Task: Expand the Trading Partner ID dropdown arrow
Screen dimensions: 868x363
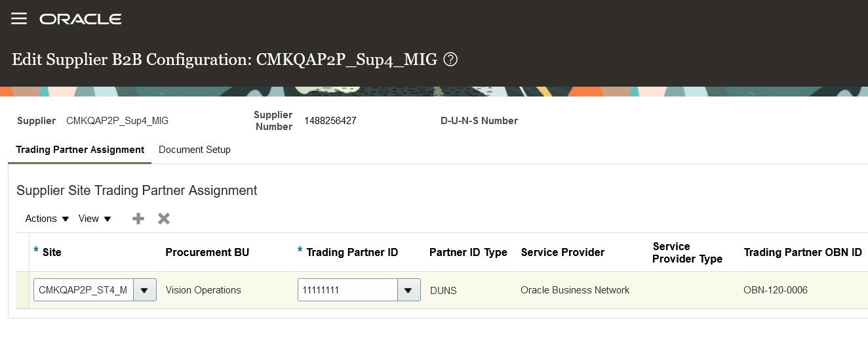Action: [x=409, y=290]
